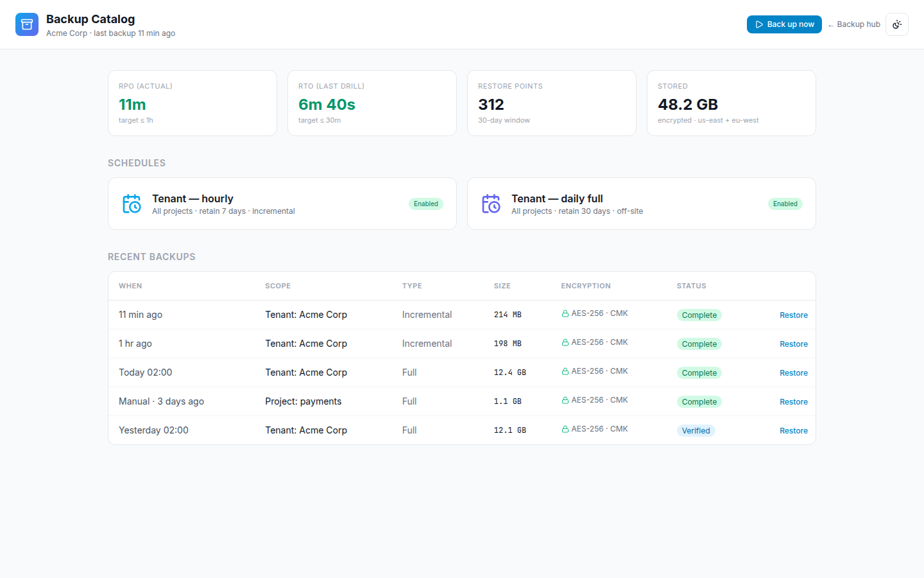
Task: Restore the Yesterday 02:00 backup
Action: pos(794,431)
